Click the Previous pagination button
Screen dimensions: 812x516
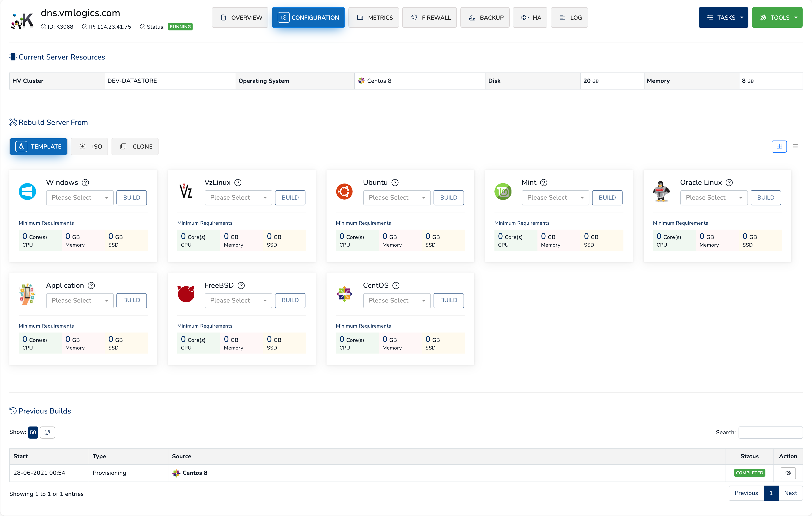(746, 493)
